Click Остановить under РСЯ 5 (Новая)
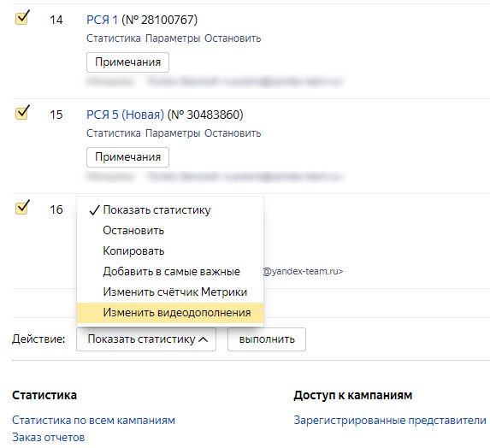This screenshot has width=490, height=448. (x=233, y=133)
